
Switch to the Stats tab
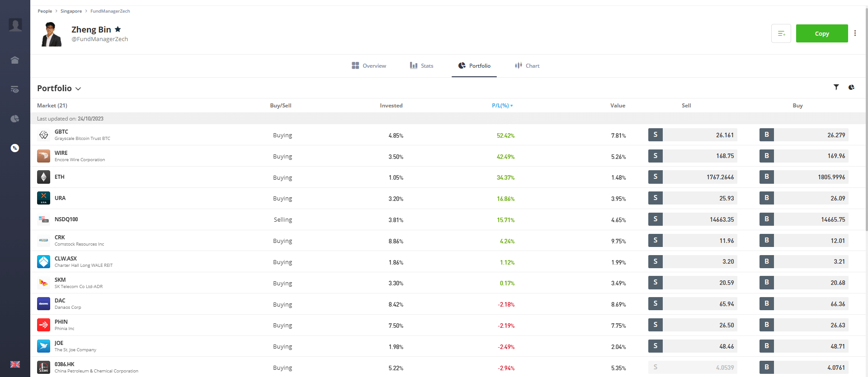[x=421, y=66]
